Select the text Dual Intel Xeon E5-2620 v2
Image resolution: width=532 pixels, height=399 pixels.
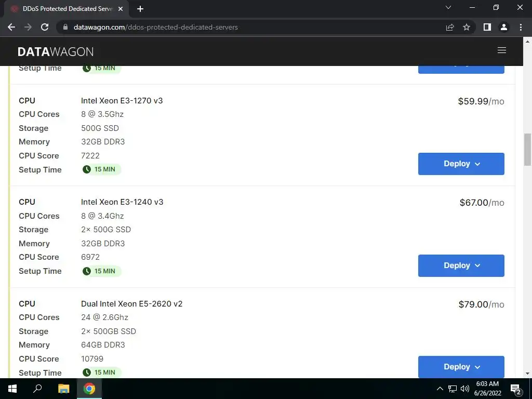tap(131, 303)
